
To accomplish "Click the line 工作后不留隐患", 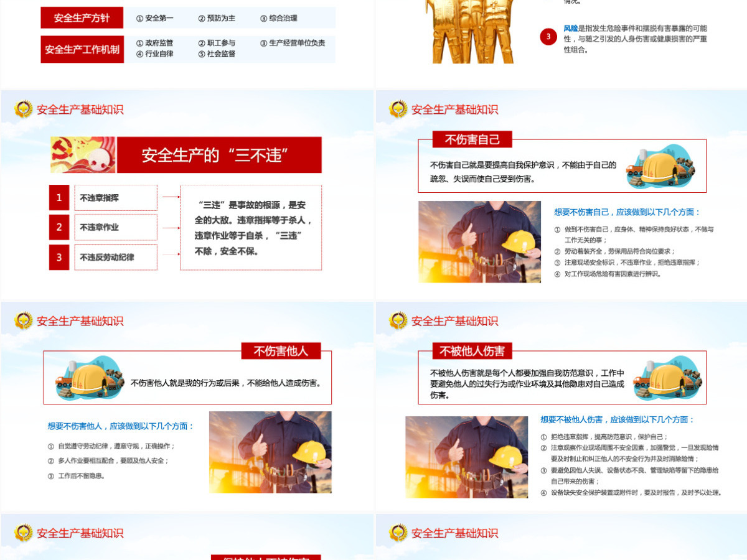I will tap(76, 476).
